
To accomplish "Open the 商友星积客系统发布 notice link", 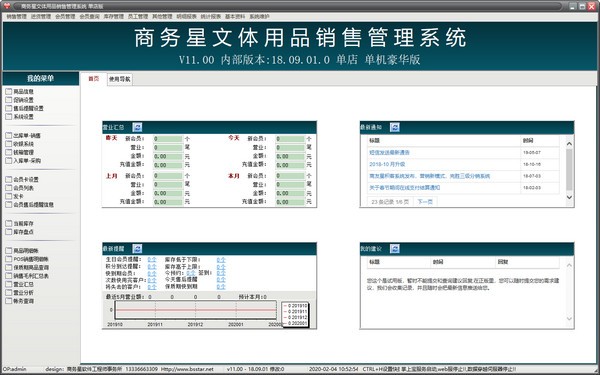I will tap(429, 176).
